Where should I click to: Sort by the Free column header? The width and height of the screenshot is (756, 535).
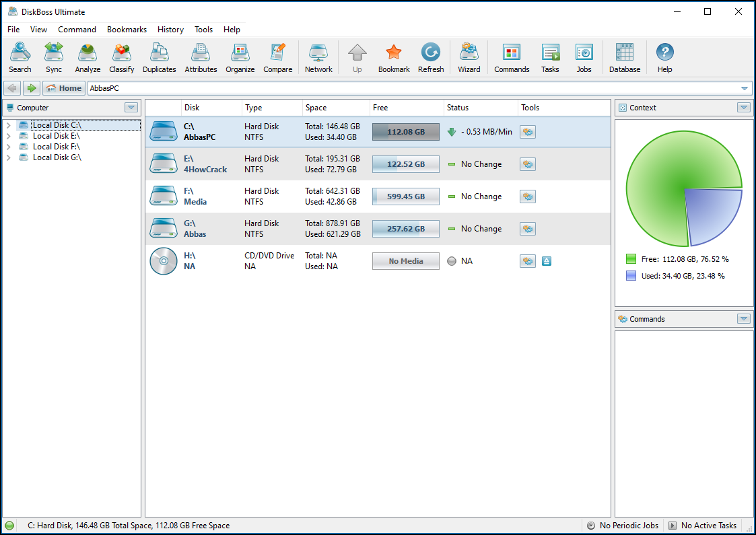click(407, 108)
